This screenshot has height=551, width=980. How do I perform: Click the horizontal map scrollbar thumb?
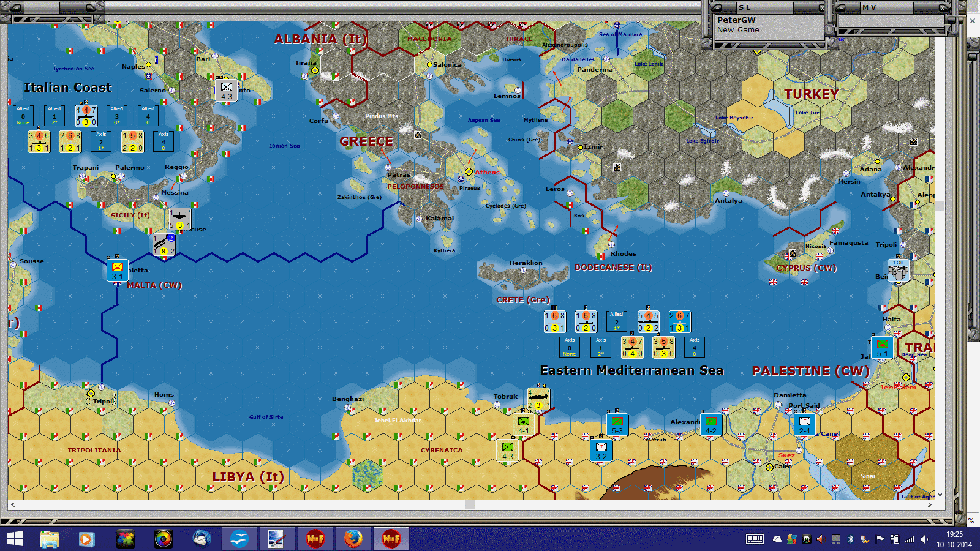click(470, 504)
